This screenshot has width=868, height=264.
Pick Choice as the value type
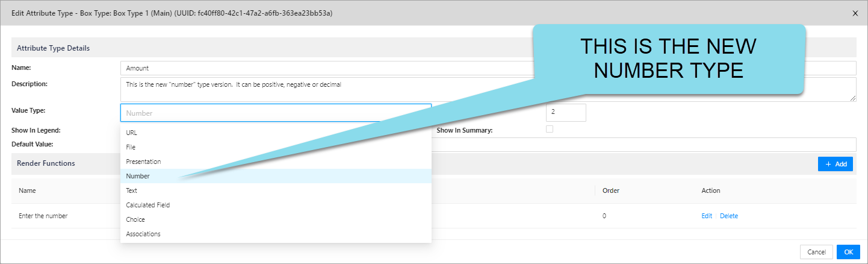135,219
